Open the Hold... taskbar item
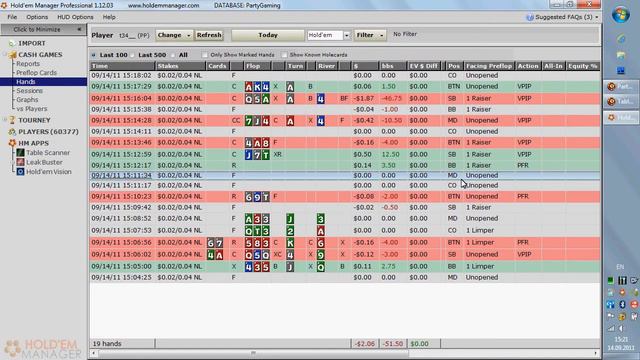Screen dimensions: 640x360 621,118
